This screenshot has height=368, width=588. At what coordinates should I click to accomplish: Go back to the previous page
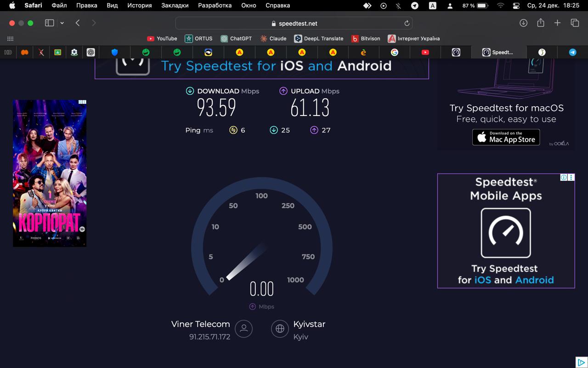78,23
